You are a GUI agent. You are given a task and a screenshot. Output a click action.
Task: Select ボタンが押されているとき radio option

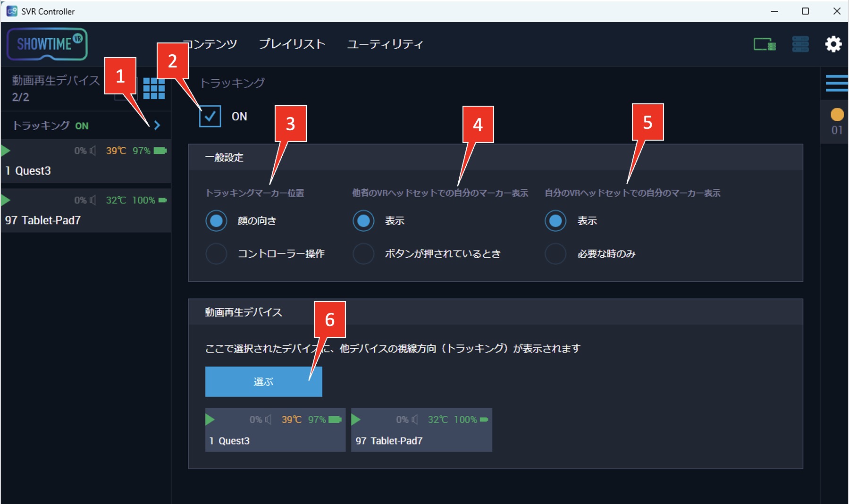coord(363,254)
